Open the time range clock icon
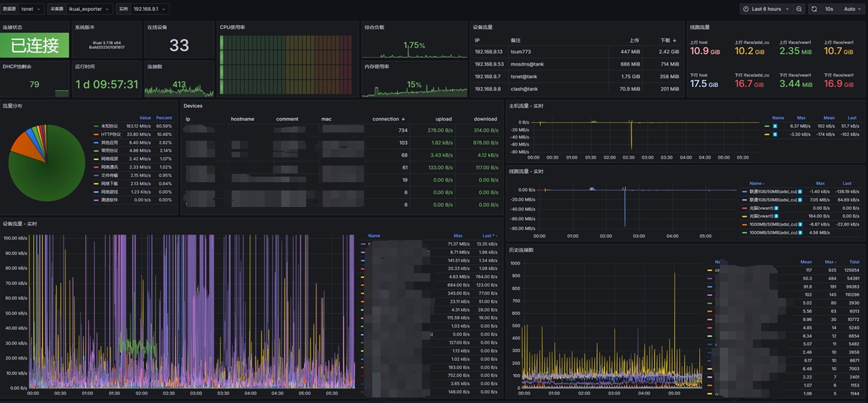Viewport: 868px width, 403px height. click(x=746, y=9)
